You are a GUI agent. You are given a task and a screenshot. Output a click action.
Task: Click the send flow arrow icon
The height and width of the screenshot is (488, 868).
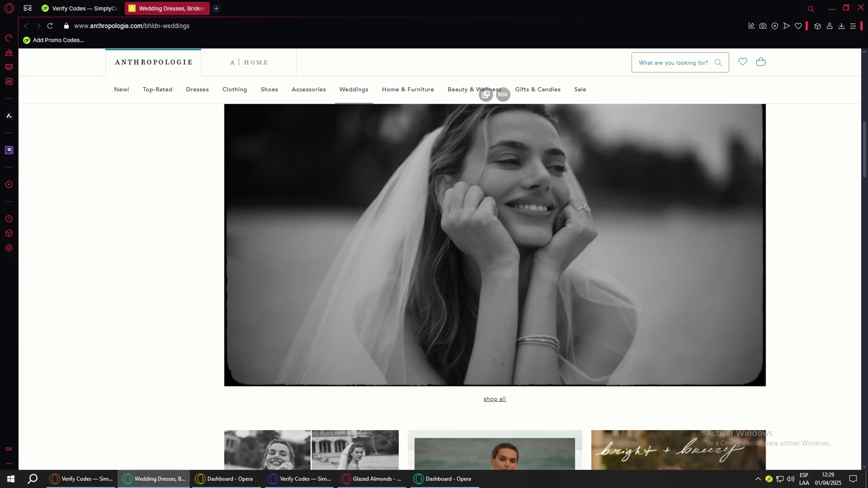[x=786, y=26]
